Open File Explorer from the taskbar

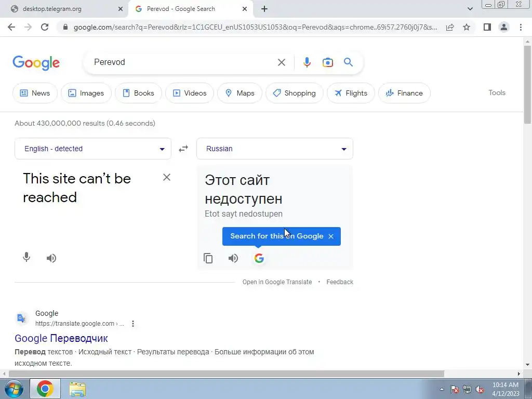coord(77,389)
